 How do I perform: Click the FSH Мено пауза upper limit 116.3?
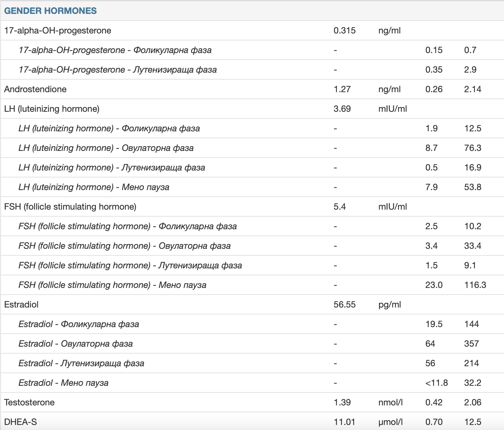(475, 285)
